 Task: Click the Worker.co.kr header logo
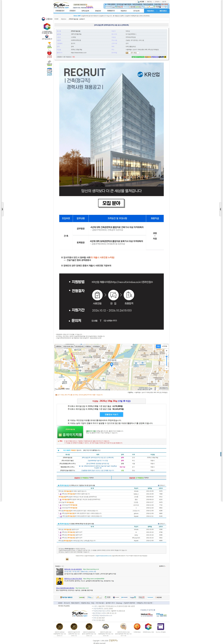pyautogui.click(x=61, y=5)
